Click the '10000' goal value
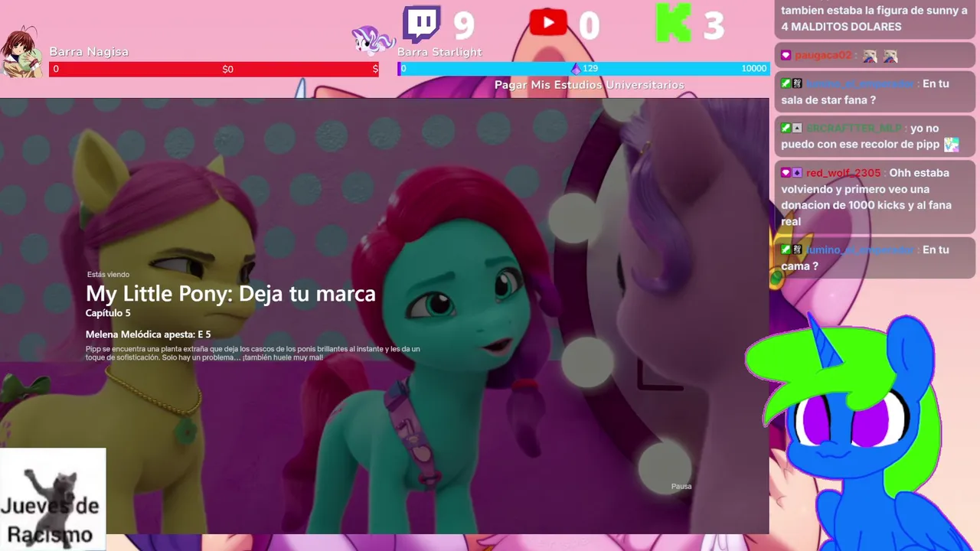Screen dimensions: 980x551 click(754, 69)
